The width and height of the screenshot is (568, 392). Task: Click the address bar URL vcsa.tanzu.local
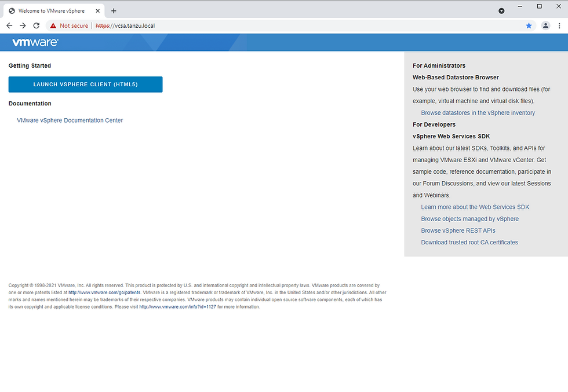(x=125, y=25)
